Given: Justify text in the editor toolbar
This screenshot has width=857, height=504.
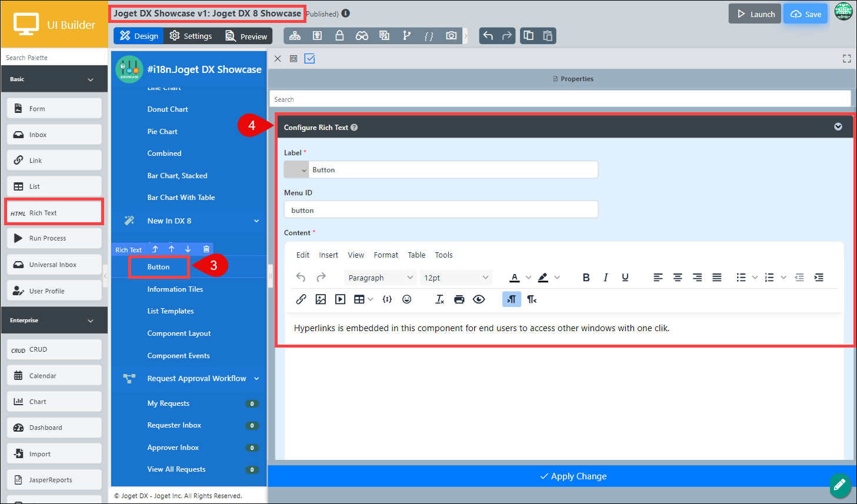Looking at the screenshot, I should click(x=717, y=278).
